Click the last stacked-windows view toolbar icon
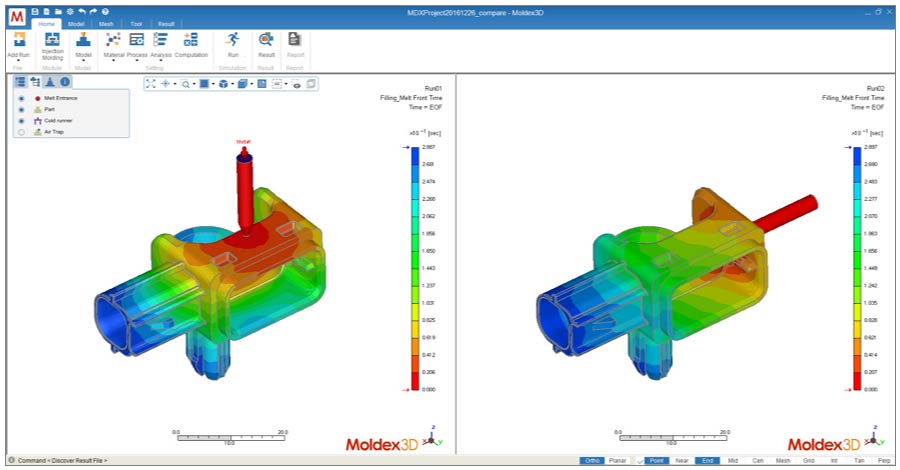Image resolution: width=900 pixels, height=470 pixels. coord(311,84)
